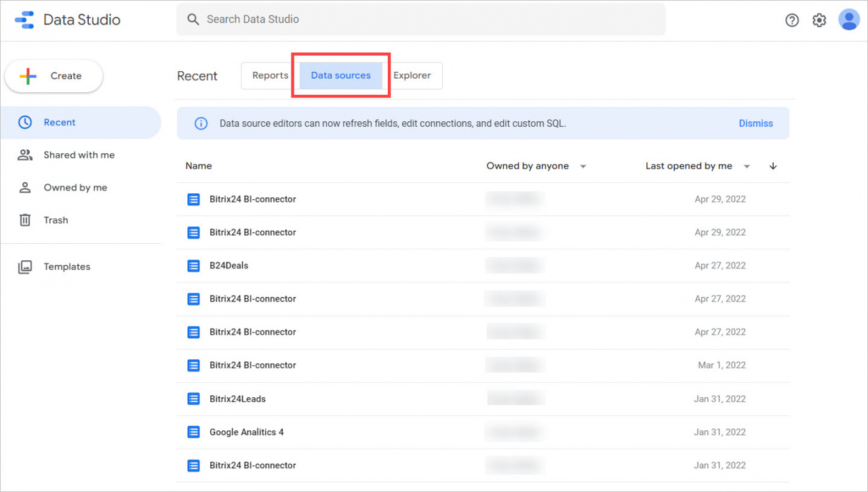The image size is (868, 492).
Task: Click the Search Data Studio field
Action: [421, 20]
